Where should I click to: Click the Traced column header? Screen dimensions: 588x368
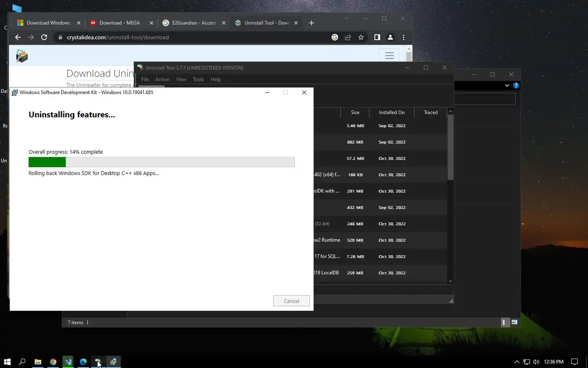[430, 112]
